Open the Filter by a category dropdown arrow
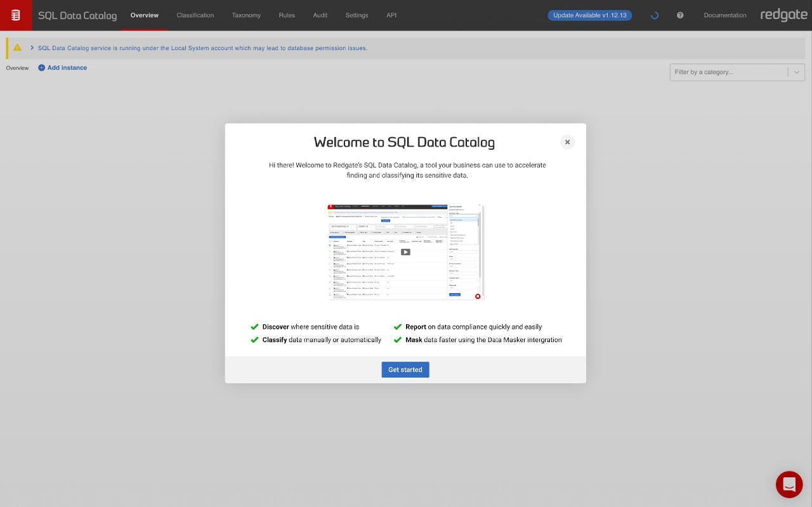Image resolution: width=812 pixels, height=507 pixels. click(797, 72)
